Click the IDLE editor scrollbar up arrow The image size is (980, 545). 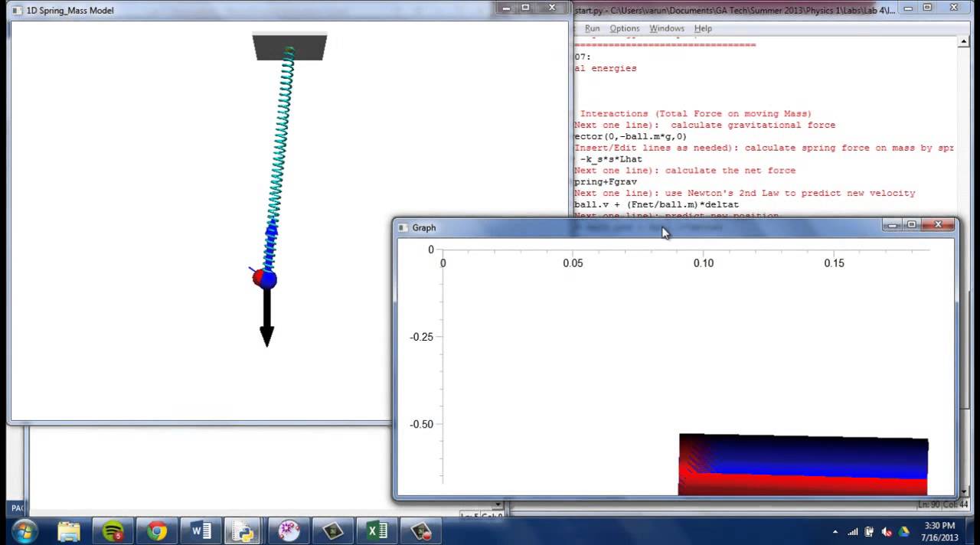click(x=964, y=42)
